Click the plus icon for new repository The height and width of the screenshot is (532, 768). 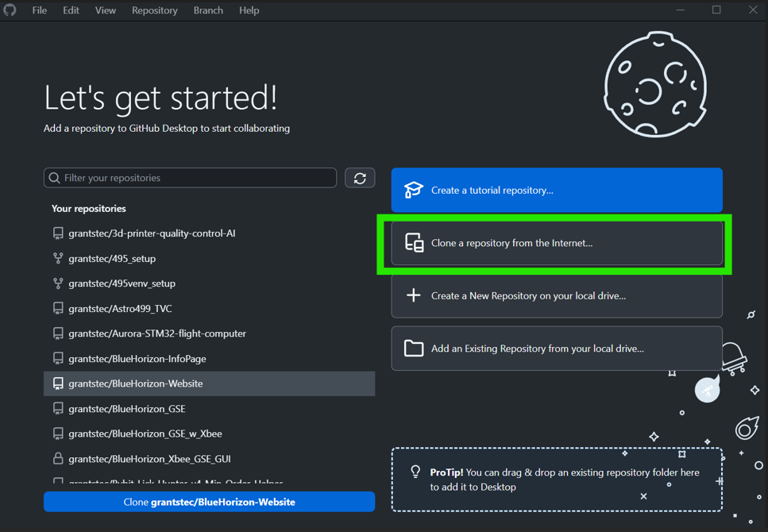(414, 295)
